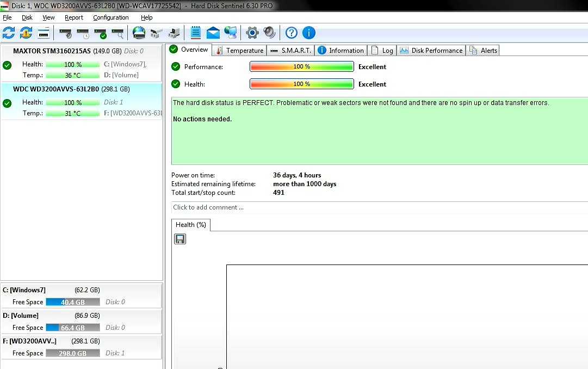588x369 pixels.
Task: Select the D: [Volume] volume
Action: coord(82,321)
